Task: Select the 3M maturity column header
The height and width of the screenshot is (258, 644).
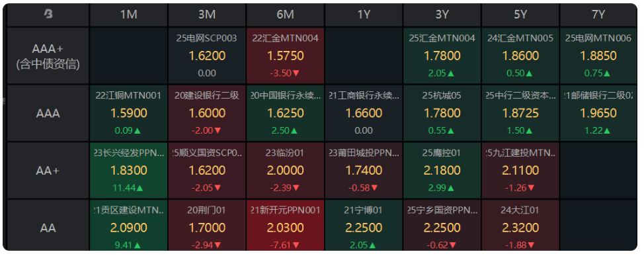Action: [207, 15]
